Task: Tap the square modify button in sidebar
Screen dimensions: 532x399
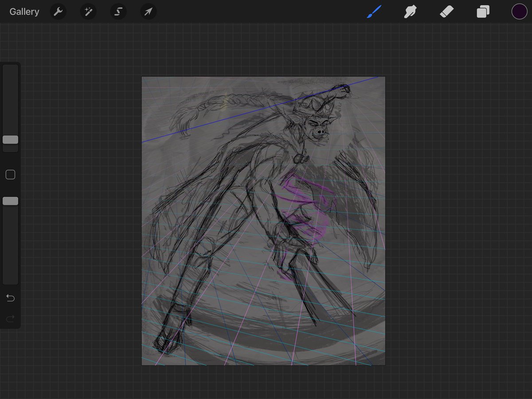Action: click(x=10, y=175)
